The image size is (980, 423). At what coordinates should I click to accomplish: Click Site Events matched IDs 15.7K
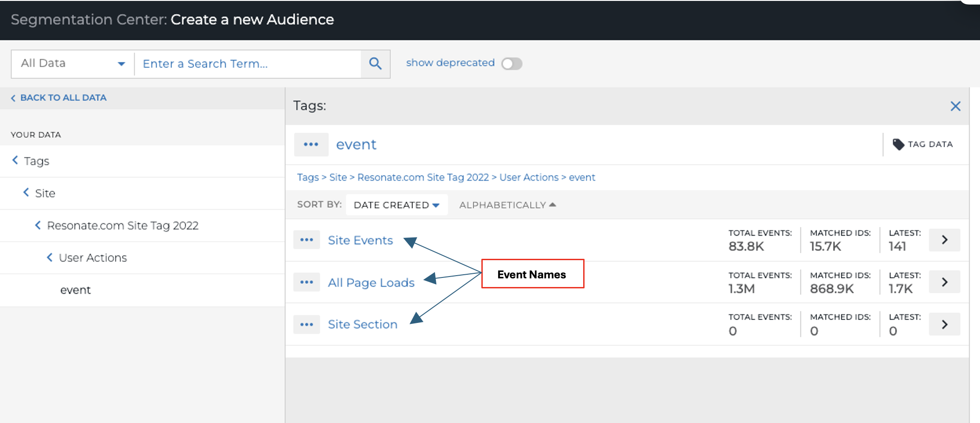click(825, 247)
